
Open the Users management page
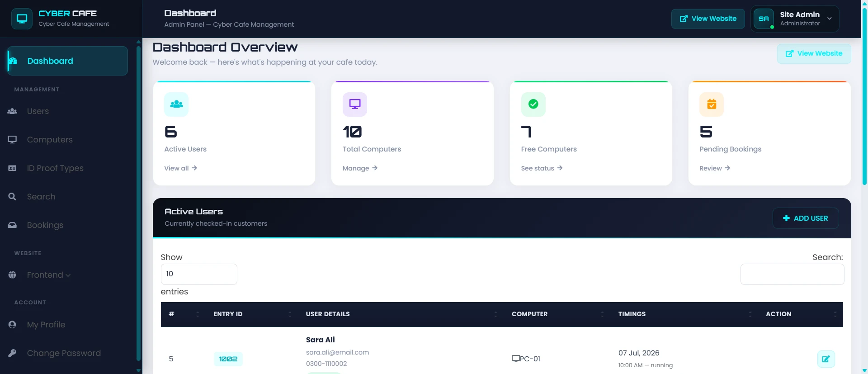coord(38,111)
